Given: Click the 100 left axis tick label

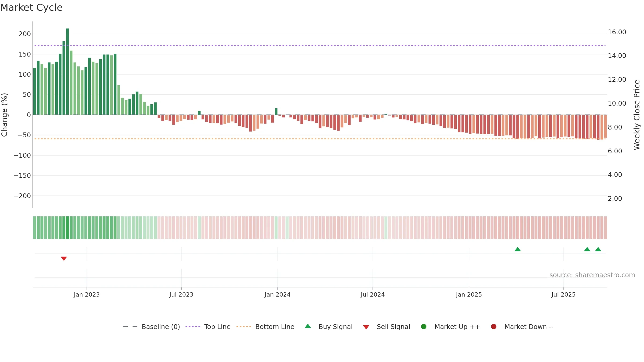Looking at the screenshot, I should point(25,75).
